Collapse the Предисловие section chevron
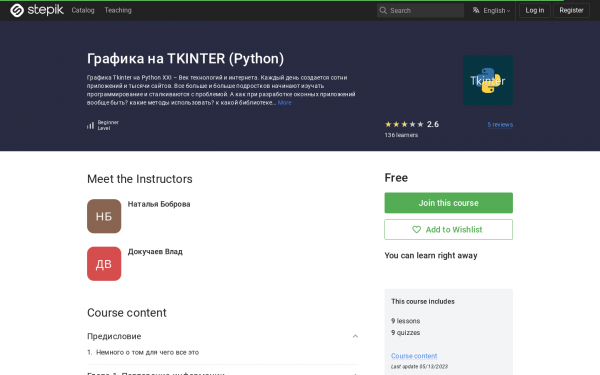 [355, 336]
